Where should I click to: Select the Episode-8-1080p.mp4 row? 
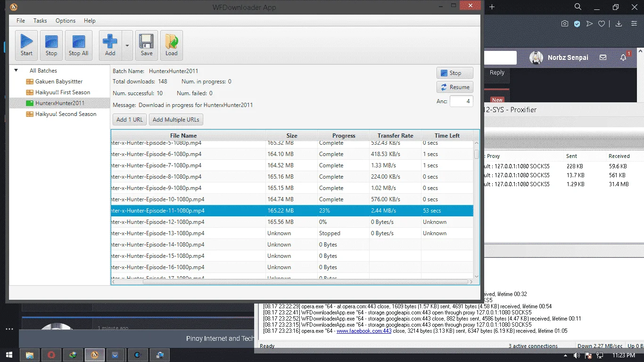pyautogui.click(x=292, y=177)
